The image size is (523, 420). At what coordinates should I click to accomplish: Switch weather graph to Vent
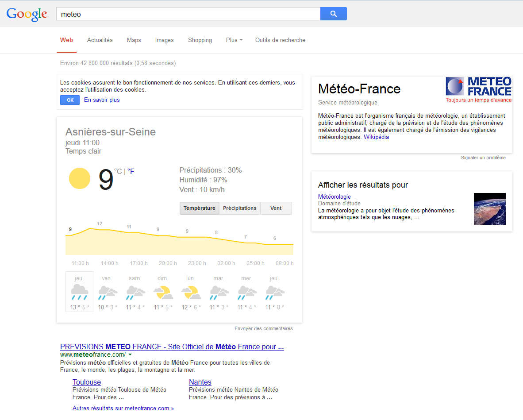[x=276, y=208]
